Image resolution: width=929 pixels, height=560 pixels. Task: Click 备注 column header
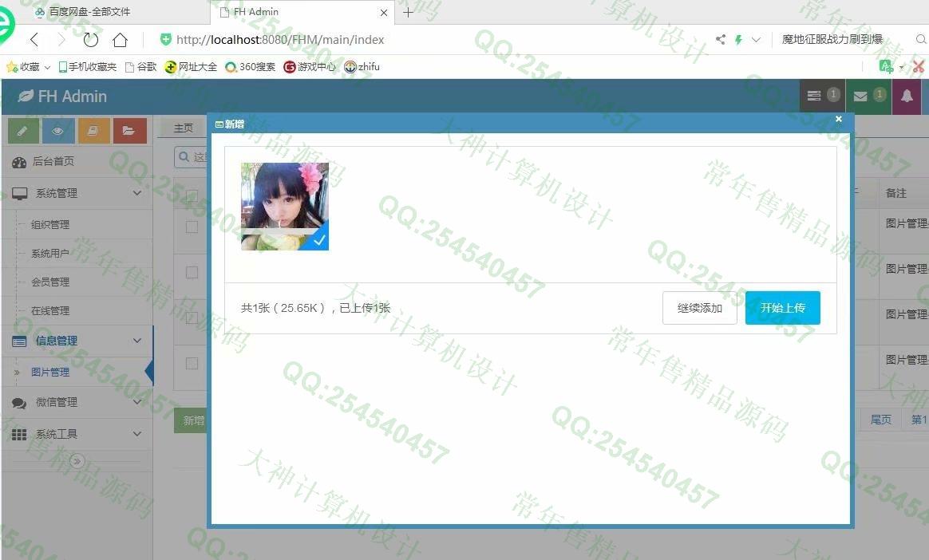tap(895, 193)
